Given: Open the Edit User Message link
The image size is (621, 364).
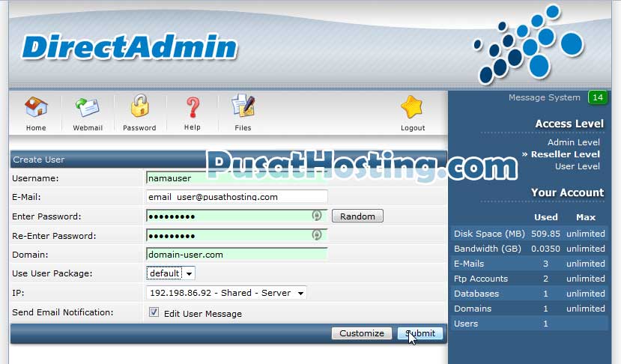Looking at the screenshot, I should 203,314.
